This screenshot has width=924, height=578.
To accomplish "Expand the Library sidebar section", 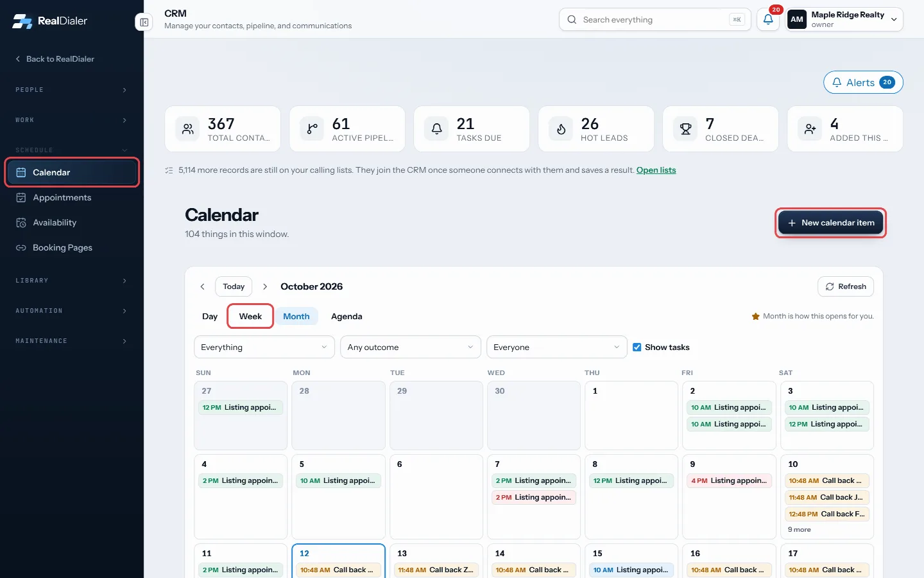I will pos(72,281).
